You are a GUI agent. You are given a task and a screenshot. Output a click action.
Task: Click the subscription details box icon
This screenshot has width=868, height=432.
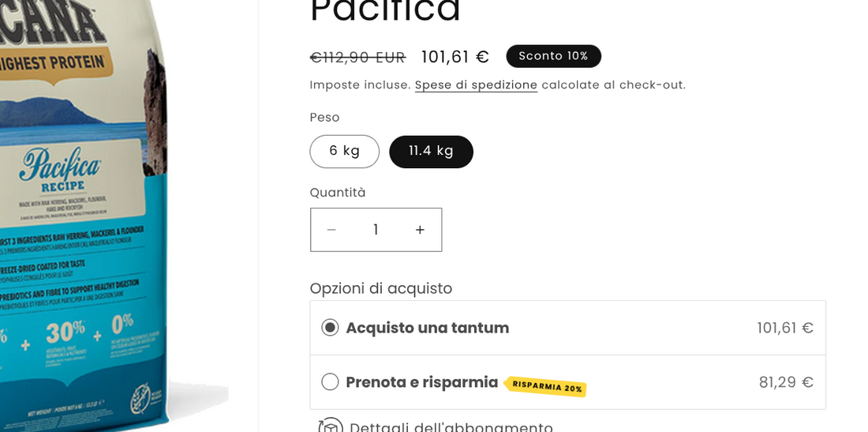coord(331,426)
